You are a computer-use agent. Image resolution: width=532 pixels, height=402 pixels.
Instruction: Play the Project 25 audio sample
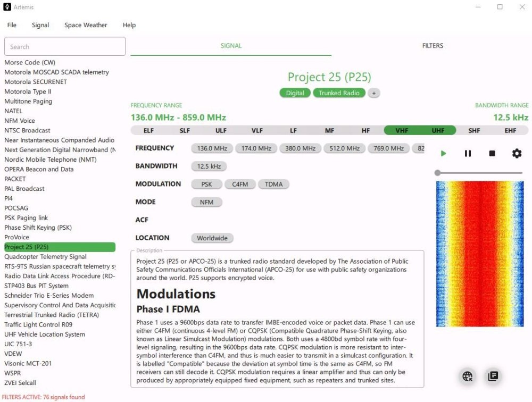coord(443,154)
